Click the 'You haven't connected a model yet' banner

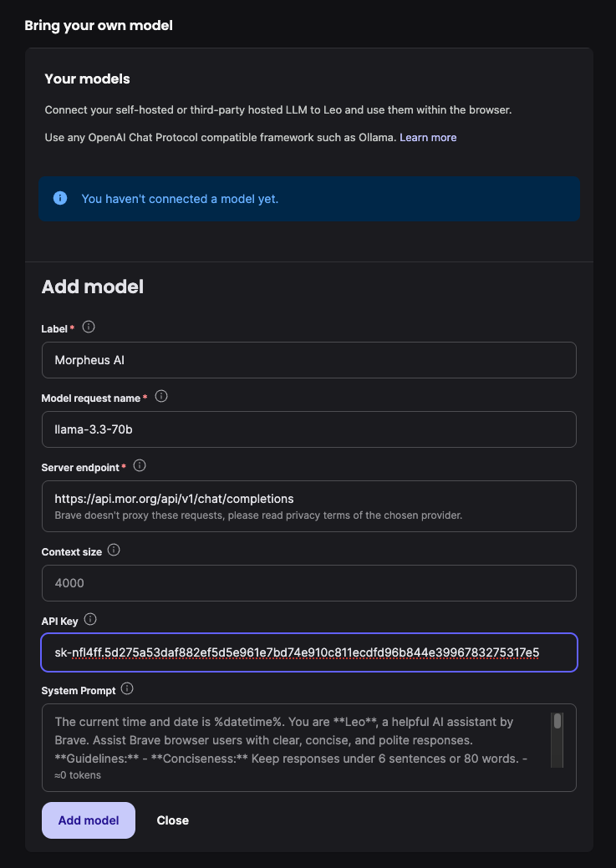point(308,198)
